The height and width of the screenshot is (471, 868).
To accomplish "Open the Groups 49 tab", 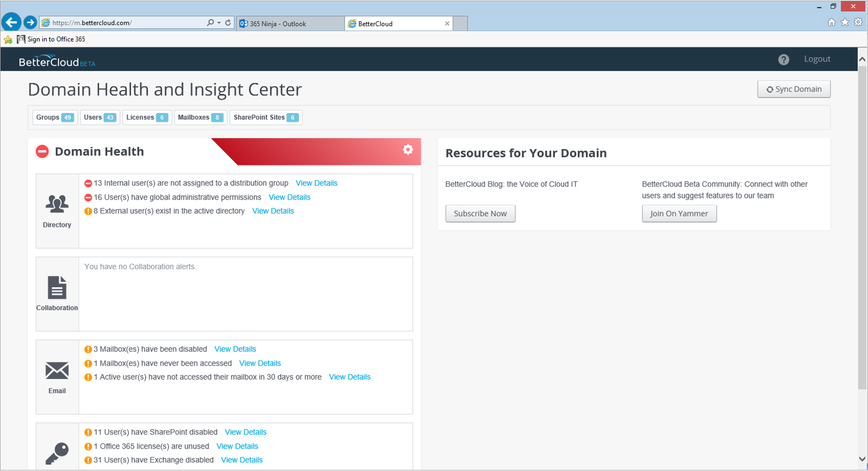I will pos(54,117).
